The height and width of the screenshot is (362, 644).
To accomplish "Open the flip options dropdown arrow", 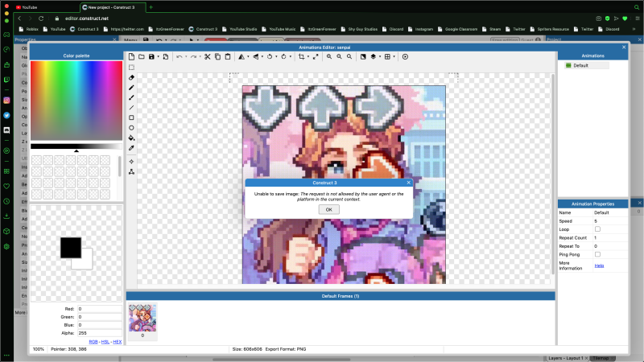I will click(262, 56).
